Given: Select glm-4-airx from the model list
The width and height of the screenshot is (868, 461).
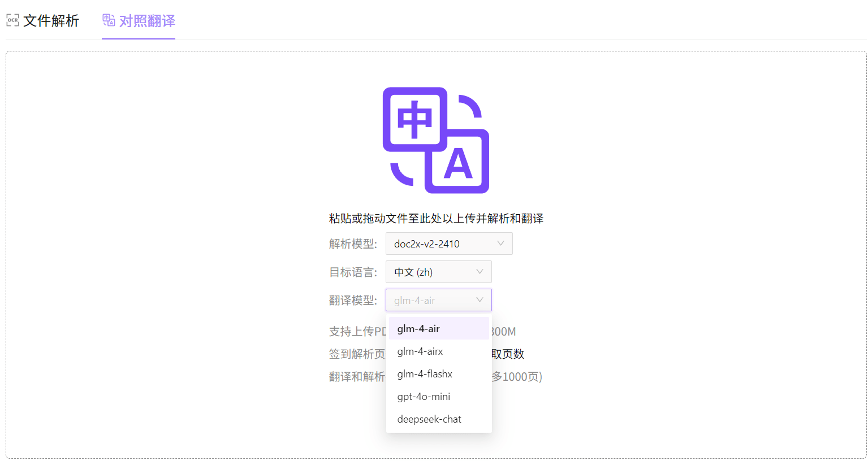Looking at the screenshot, I should tap(419, 351).
